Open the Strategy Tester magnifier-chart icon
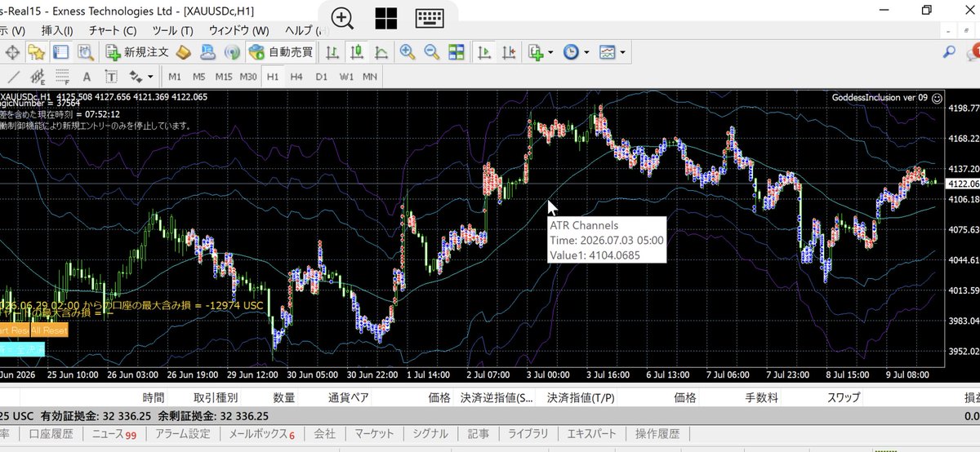The height and width of the screenshot is (452, 980). tap(85, 52)
